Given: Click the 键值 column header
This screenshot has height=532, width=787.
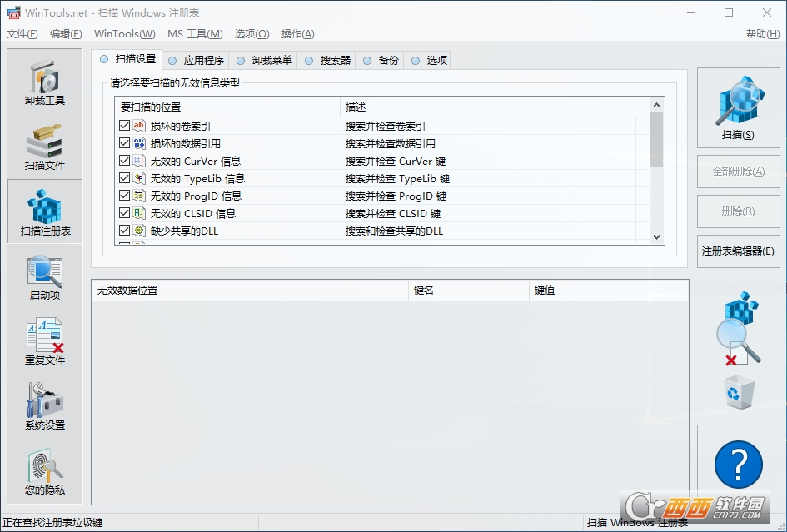Looking at the screenshot, I should pyautogui.click(x=590, y=290).
